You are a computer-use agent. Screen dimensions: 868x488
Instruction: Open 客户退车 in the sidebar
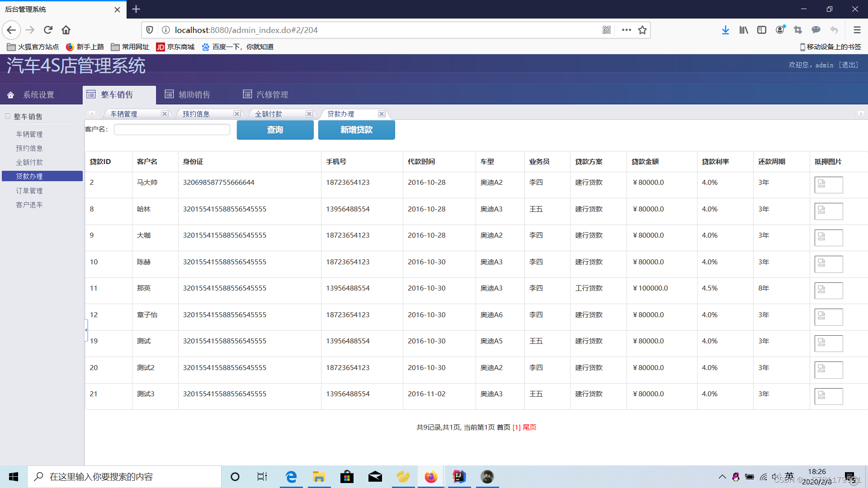pos(29,205)
